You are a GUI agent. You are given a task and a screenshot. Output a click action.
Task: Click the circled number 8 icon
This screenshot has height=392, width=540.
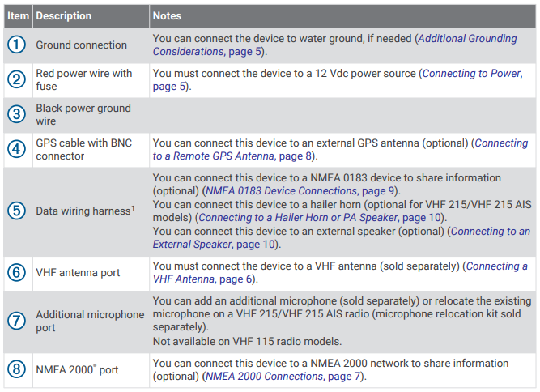coord(18,370)
